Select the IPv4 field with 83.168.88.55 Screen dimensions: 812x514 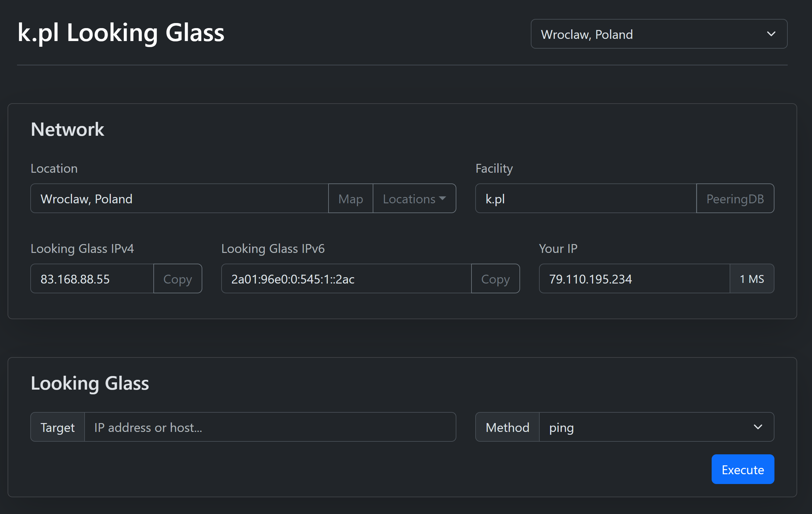coord(92,279)
